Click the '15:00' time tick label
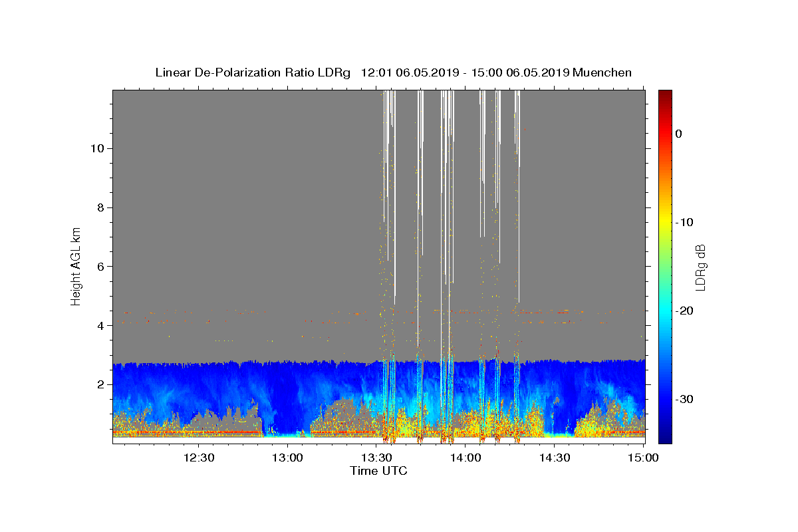Viewport: 798px width, 532px height. (642, 458)
